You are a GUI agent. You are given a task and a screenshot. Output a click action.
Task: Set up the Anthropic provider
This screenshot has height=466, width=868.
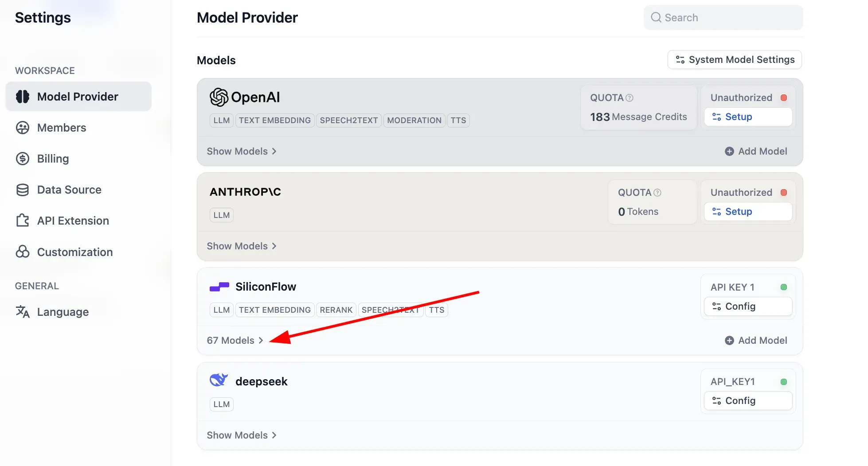point(748,212)
